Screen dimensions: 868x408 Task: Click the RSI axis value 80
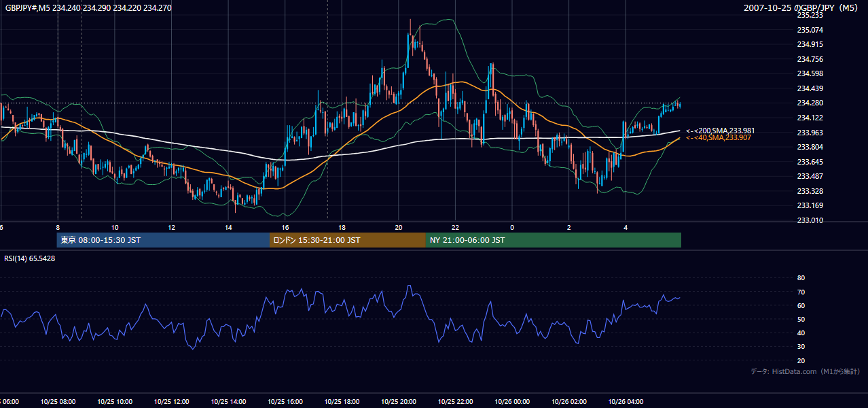pyautogui.click(x=801, y=278)
